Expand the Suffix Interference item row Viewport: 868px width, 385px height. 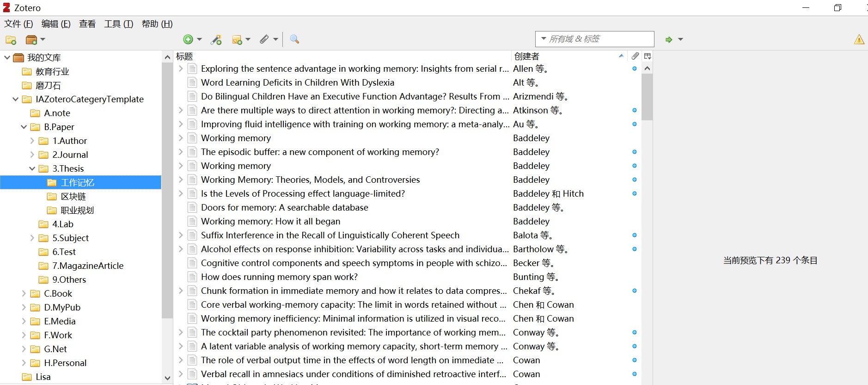[181, 235]
